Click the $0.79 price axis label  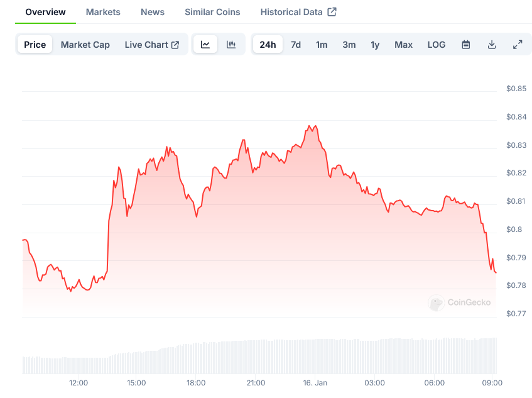pos(516,257)
